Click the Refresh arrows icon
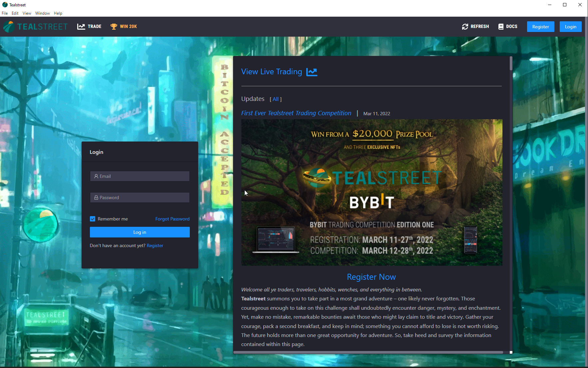 (x=465, y=27)
